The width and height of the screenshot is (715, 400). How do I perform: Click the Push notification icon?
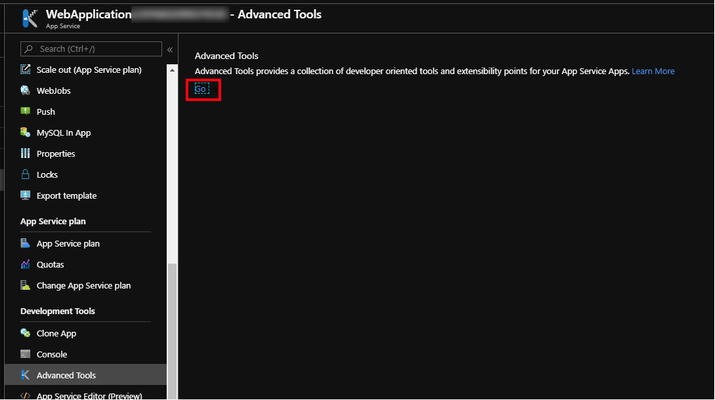point(25,111)
